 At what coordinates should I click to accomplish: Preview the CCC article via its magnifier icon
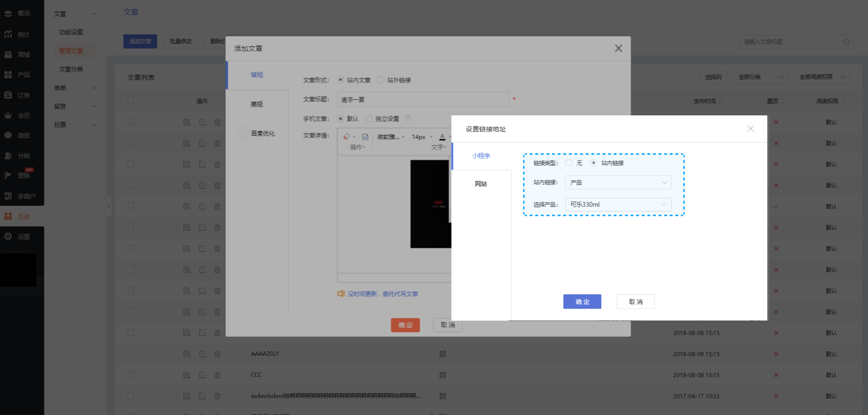pos(187,375)
